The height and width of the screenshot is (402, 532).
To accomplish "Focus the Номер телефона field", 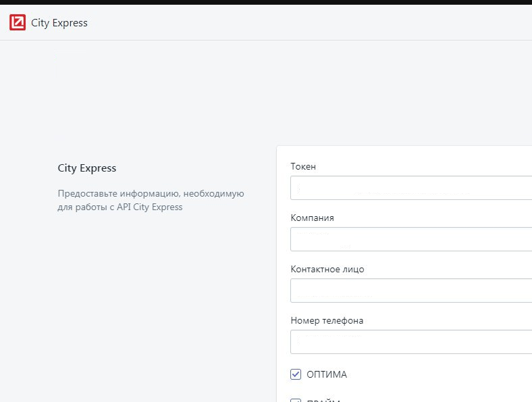I will click(x=411, y=342).
